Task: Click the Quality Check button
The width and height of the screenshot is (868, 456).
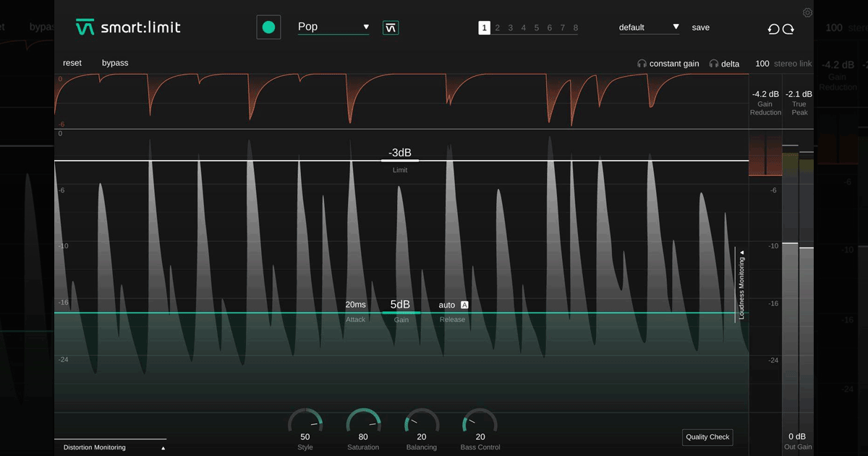Action: [x=707, y=437]
